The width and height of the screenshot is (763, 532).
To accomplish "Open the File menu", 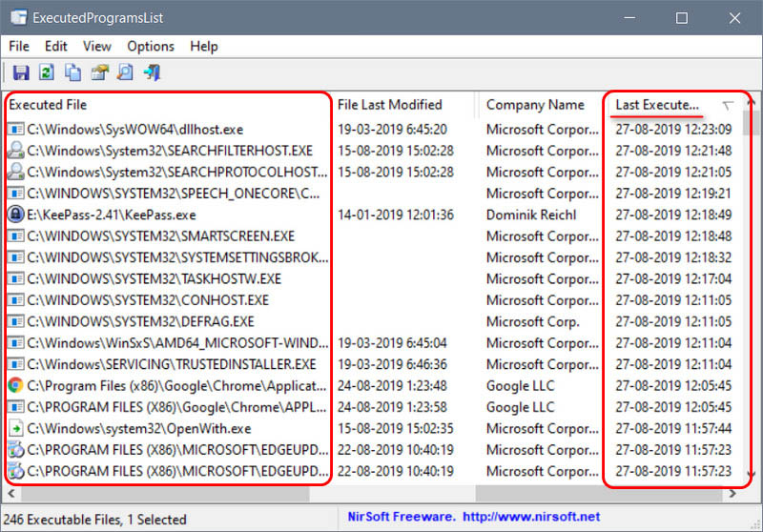I will (19, 46).
